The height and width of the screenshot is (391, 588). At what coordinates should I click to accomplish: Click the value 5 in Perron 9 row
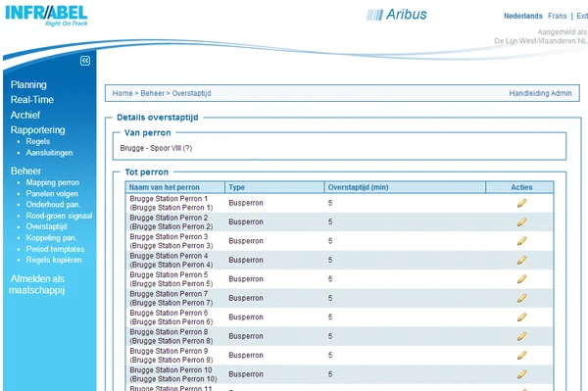click(330, 355)
